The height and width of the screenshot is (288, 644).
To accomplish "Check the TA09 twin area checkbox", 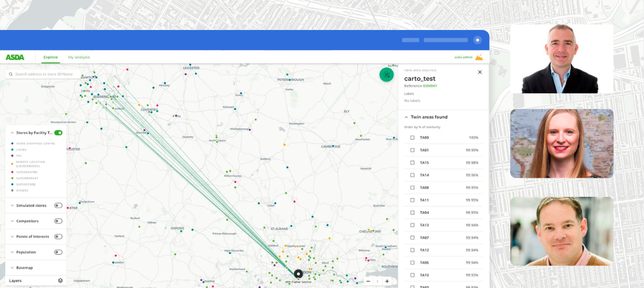I will [x=412, y=137].
